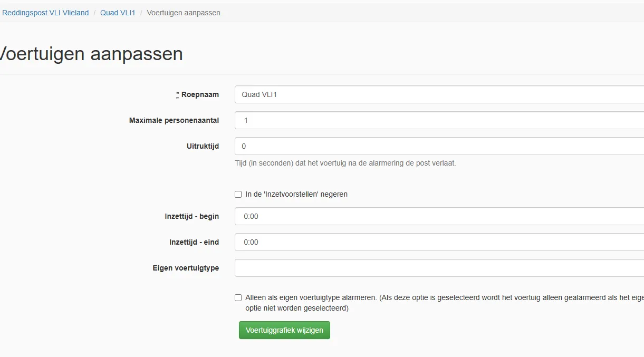
Task: Click the Inzettijd - begin label text
Action: (x=192, y=216)
